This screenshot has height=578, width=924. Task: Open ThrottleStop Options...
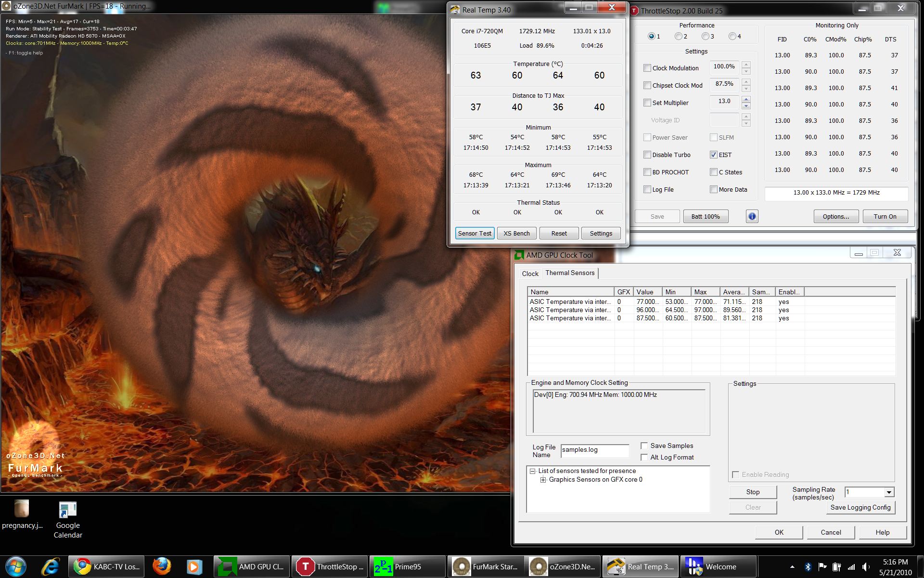pyautogui.click(x=836, y=216)
